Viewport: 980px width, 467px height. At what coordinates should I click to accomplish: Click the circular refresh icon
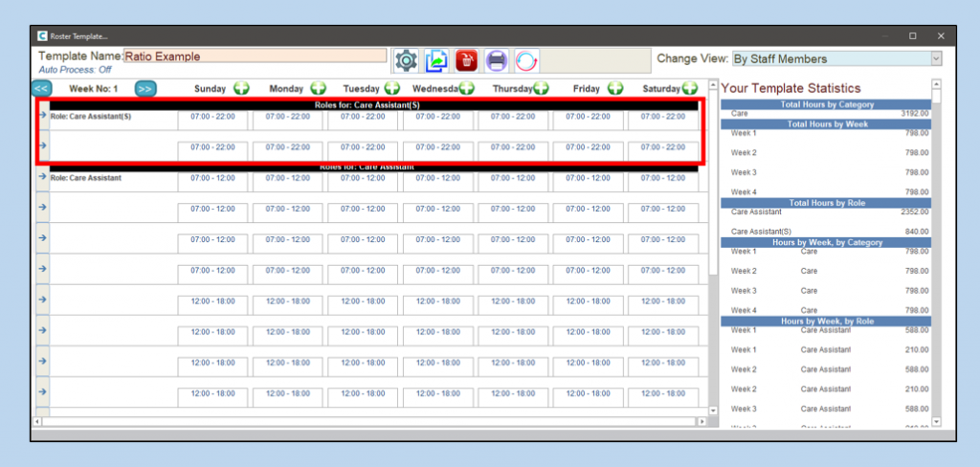(x=526, y=60)
